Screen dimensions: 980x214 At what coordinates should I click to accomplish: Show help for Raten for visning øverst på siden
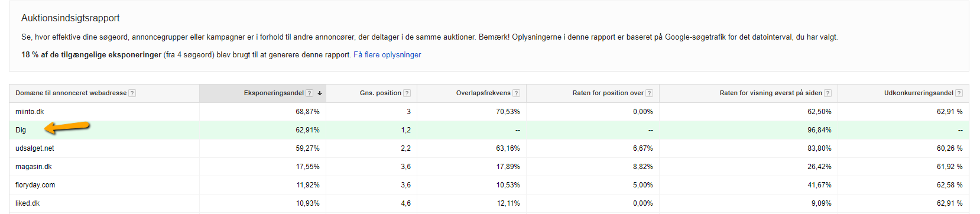click(828, 93)
